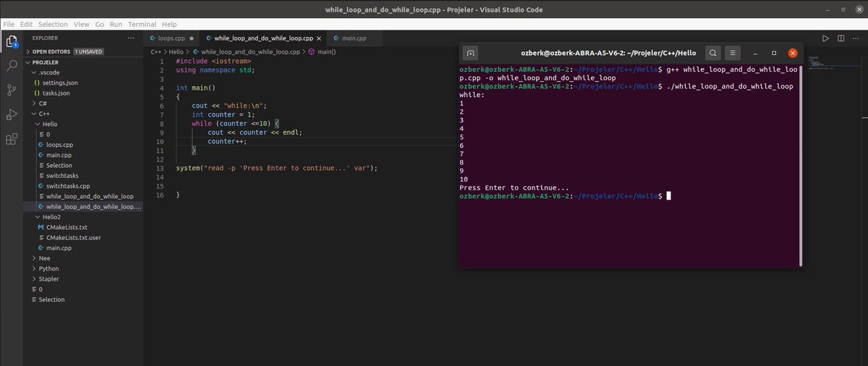The width and height of the screenshot is (868, 366).
Task: Click the system("read -p ...") code line
Action: point(277,168)
